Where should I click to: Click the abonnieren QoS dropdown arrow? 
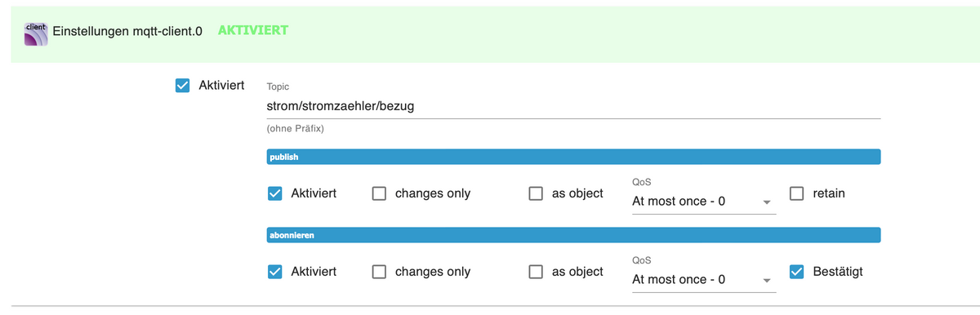coord(767,281)
